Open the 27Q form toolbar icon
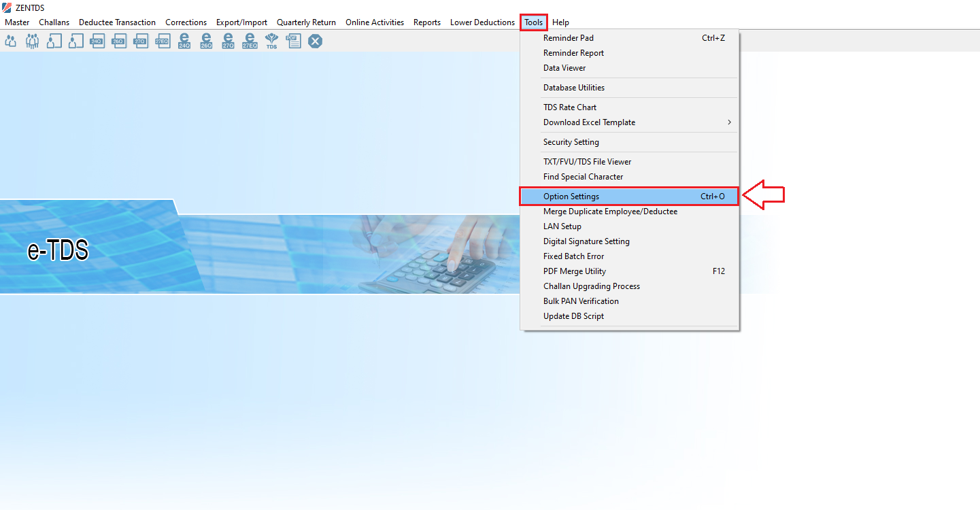980x510 pixels. (141, 41)
